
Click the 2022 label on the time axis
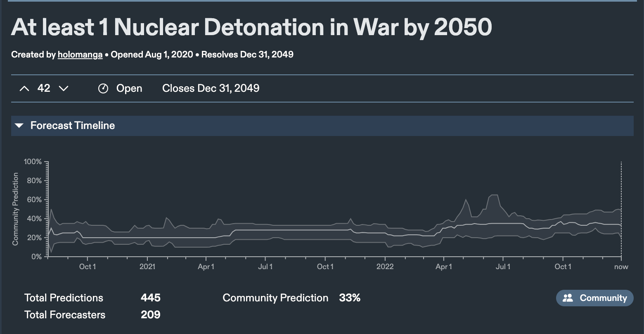coord(385,267)
